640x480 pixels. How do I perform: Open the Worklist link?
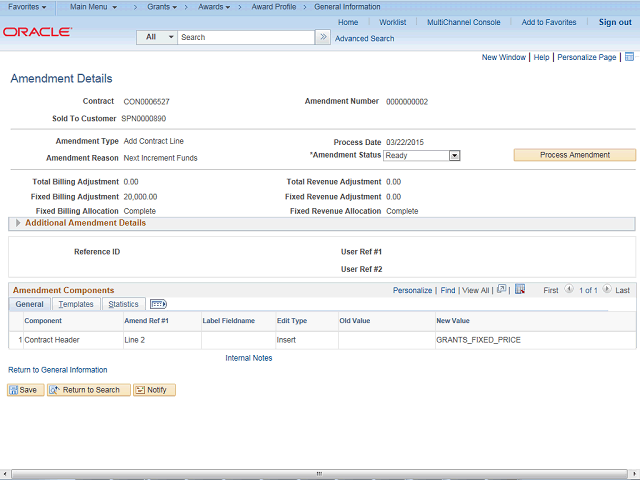pyautogui.click(x=392, y=22)
